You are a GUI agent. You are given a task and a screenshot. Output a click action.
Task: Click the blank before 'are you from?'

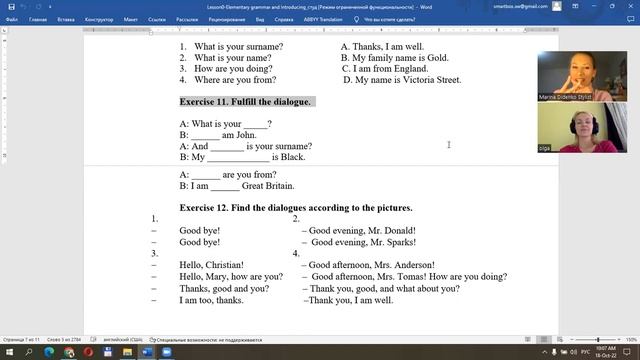[206, 176]
